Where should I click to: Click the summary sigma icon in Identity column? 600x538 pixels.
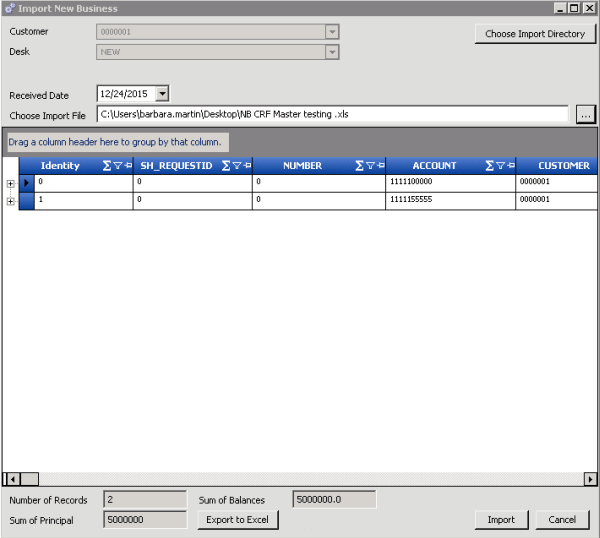tap(107, 166)
